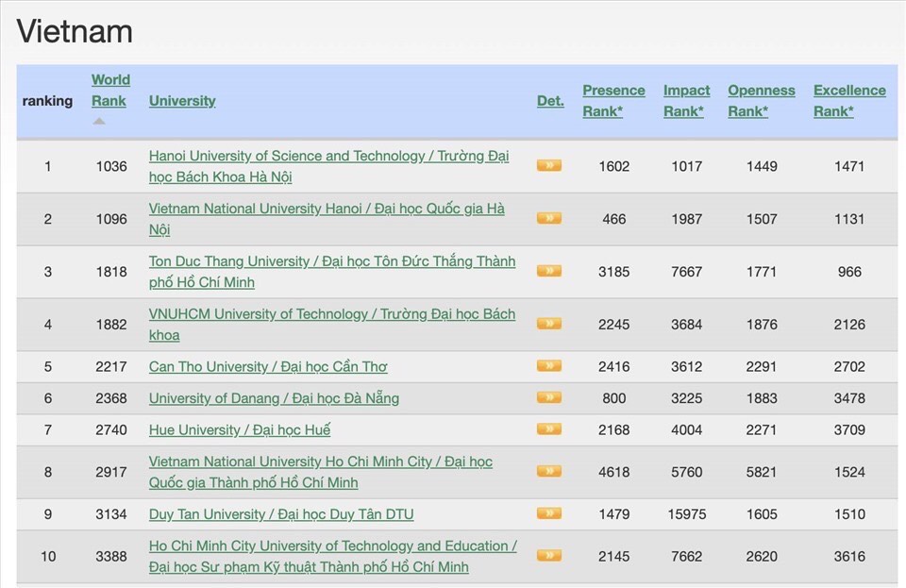The width and height of the screenshot is (906, 588).
Task: Open details icon for Can Tho University
Action: pos(548,366)
